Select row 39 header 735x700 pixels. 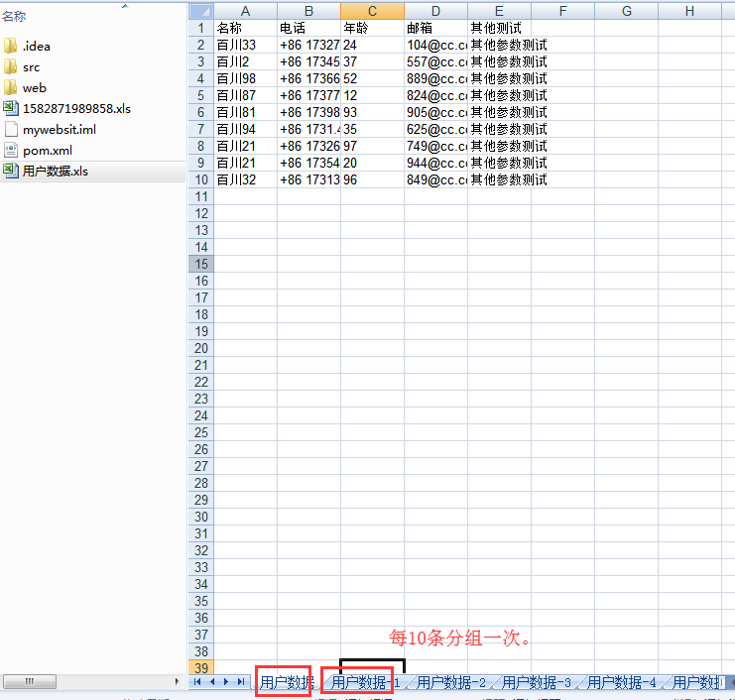click(x=201, y=668)
